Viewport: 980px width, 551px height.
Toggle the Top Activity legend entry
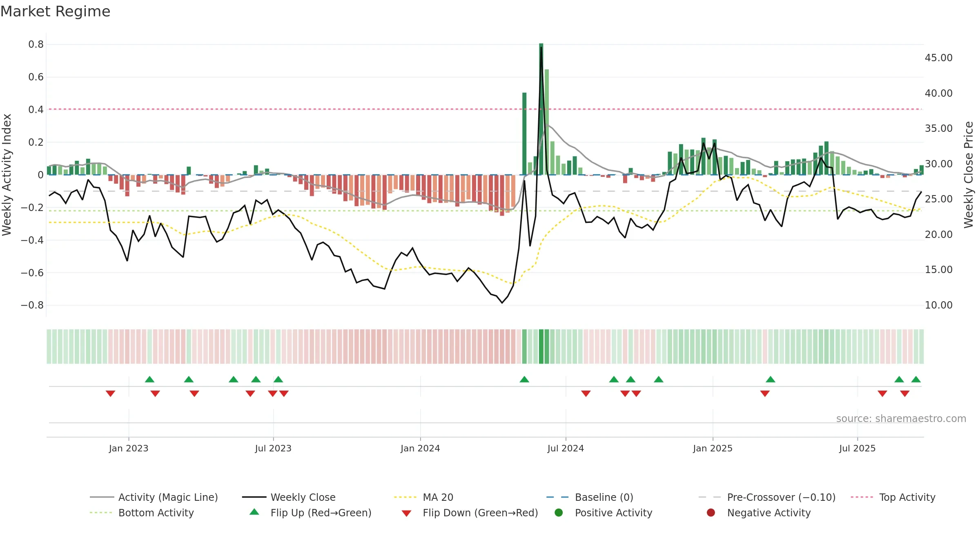(893, 497)
